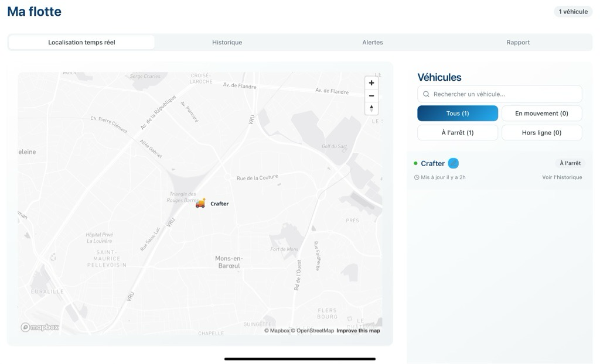This screenshot has width=600, height=364.
Task: Open the OpenStreetMap attribution link
Action: pos(312,331)
